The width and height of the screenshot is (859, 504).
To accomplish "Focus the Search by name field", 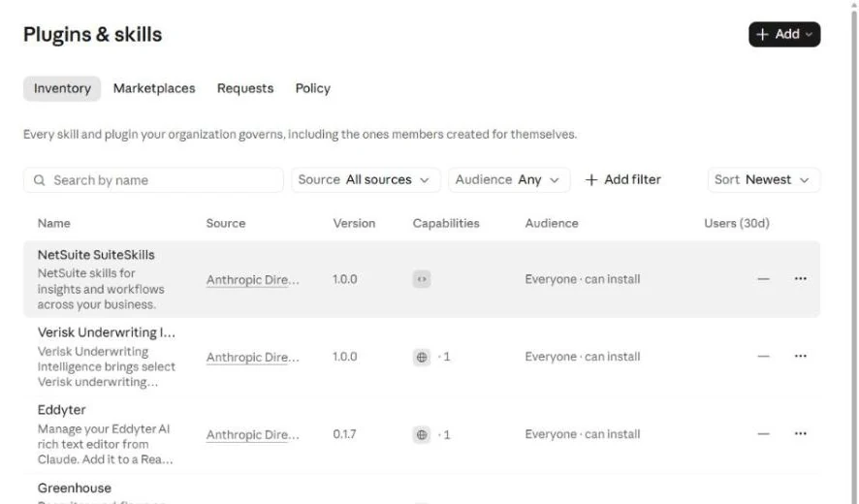I will tap(153, 180).
